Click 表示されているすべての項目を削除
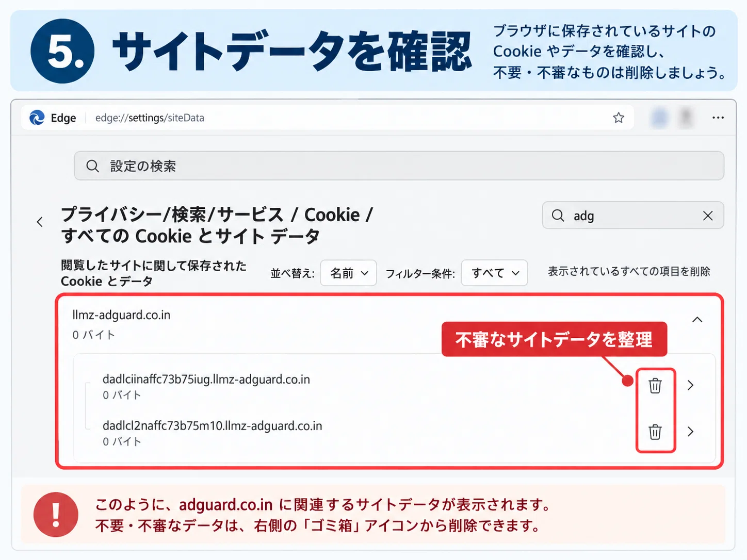747x560 pixels. [629, 271]
